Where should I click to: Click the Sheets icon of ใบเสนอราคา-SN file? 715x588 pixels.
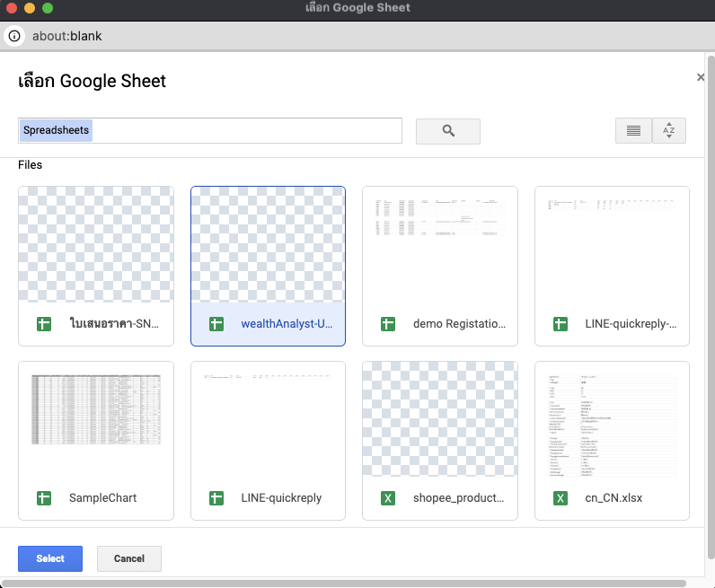(44, 324)
